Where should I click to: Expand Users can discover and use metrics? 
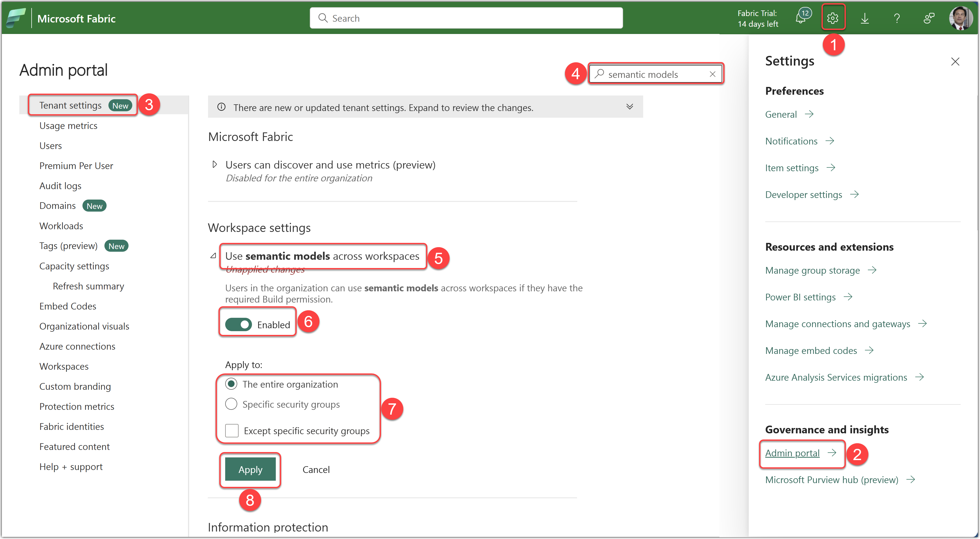pos(214,165)
